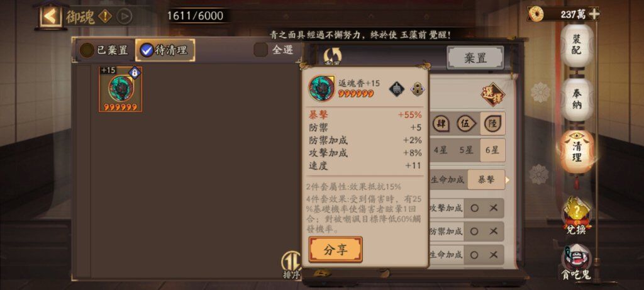The image size is (644, 290).
Task: Expand more attribute options with arrow
Action: [508, 180]
